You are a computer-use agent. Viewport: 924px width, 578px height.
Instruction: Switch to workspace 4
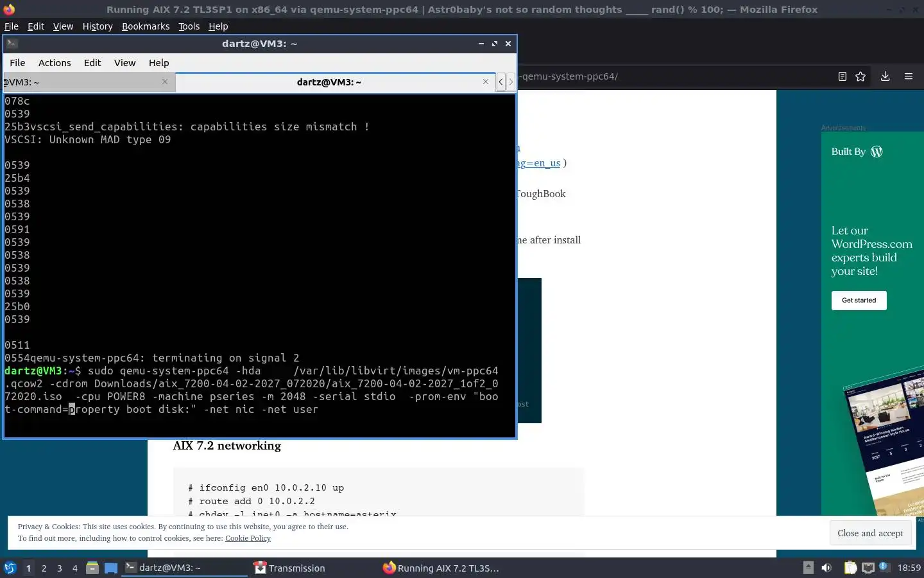coord(74,568)
